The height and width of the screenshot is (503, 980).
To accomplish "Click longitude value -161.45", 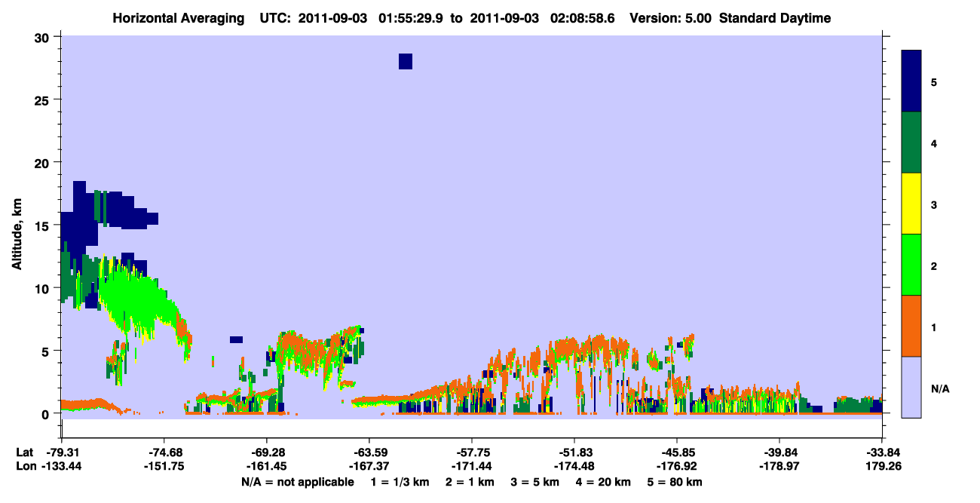I will 266,466.
